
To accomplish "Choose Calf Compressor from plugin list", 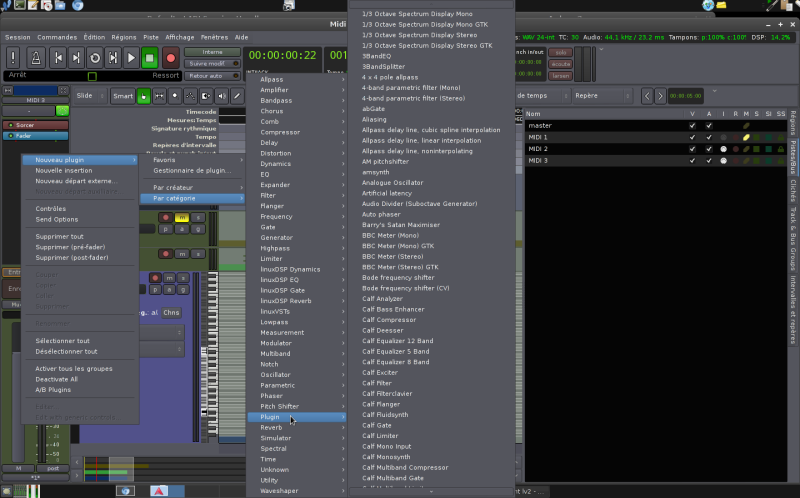I will point(431,320).
